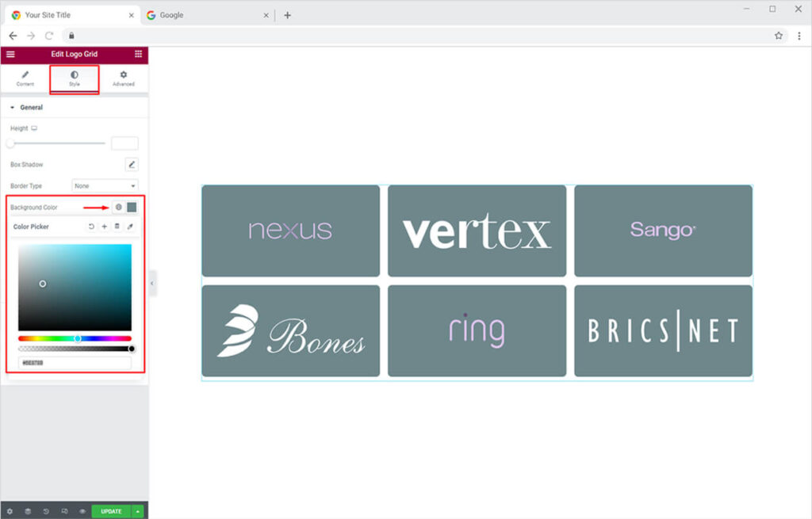Switch to the Advanced tab

[x=123, y=78]
